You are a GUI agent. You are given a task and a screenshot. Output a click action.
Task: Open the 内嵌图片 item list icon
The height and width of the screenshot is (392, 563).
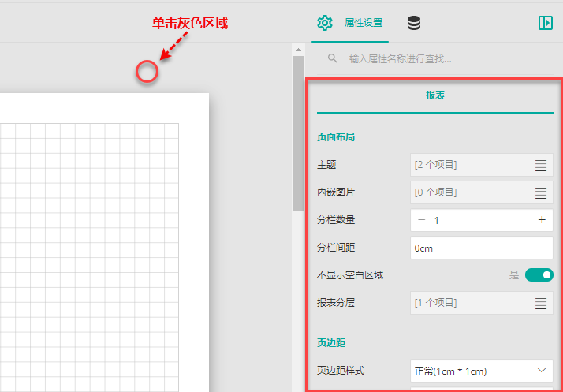click(x=541, y=192)
